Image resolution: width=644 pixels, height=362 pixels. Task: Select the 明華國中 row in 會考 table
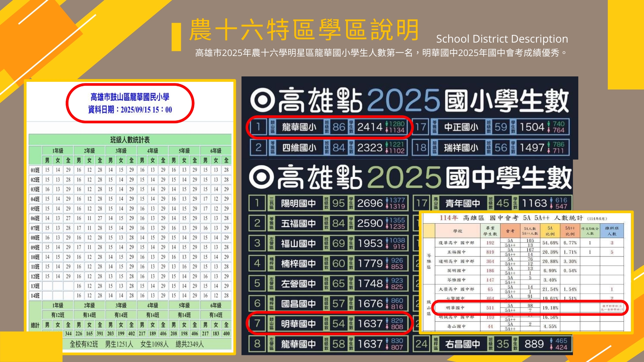[455, 308]
